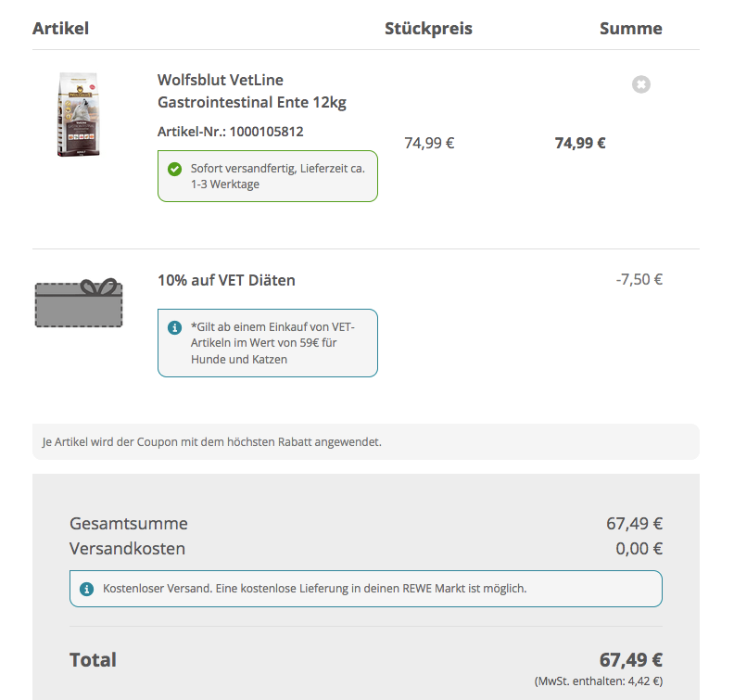Click the article number 1000105812
Image resolution: width=734 pixels, height=700 pixels.
(230, 132)
